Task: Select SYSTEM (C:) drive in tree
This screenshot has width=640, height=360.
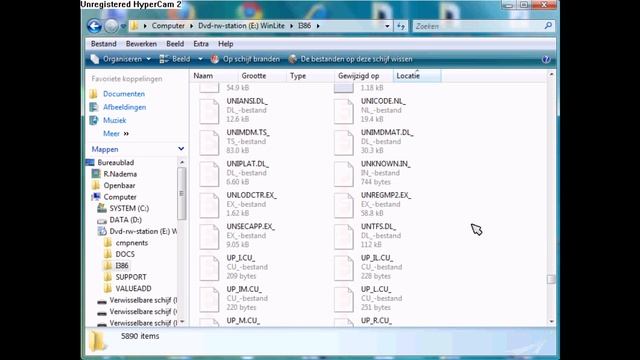Action: (x=129, y=208)
